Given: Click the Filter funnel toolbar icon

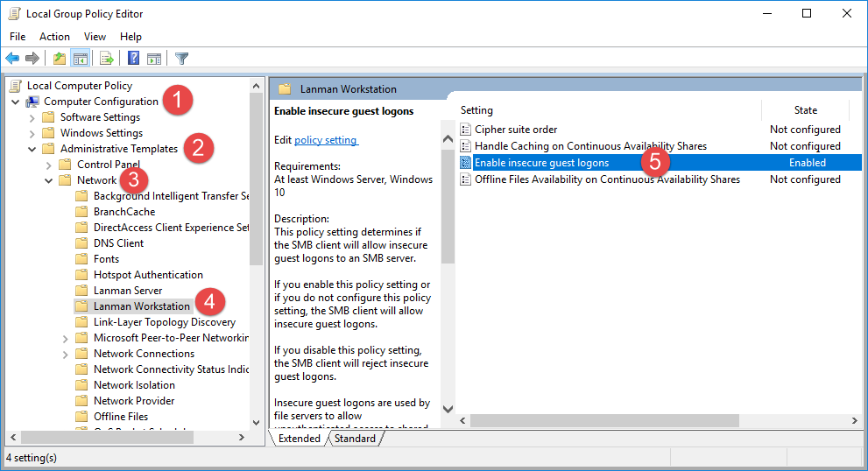Looking at the screenshot, I should [x=181, y=58].
